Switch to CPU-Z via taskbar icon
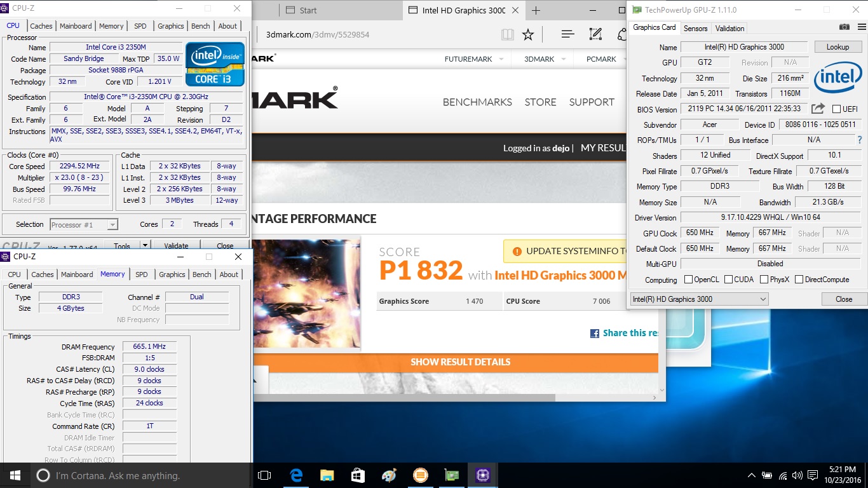Image resolution: width=868 pixels, height=488 pixels. tap(482, 475)
